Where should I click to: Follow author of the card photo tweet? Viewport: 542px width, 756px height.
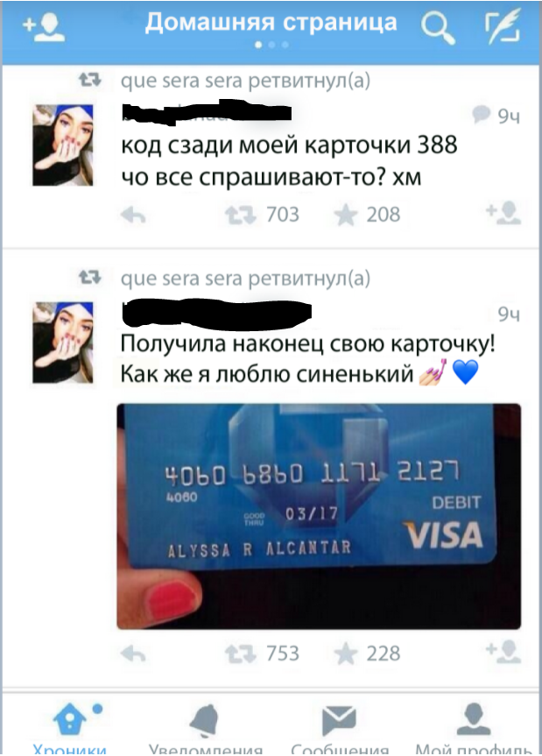click(x=503, y=652)
